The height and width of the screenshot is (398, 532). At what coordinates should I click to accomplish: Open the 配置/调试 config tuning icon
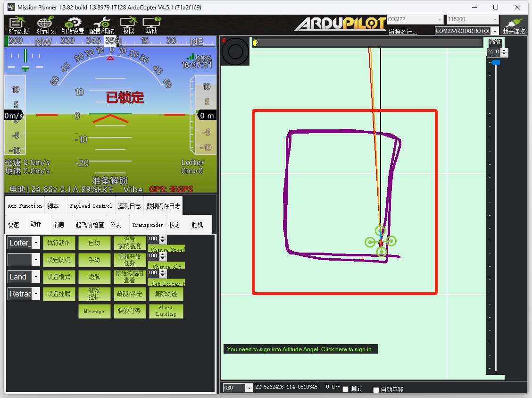point(101,25)
